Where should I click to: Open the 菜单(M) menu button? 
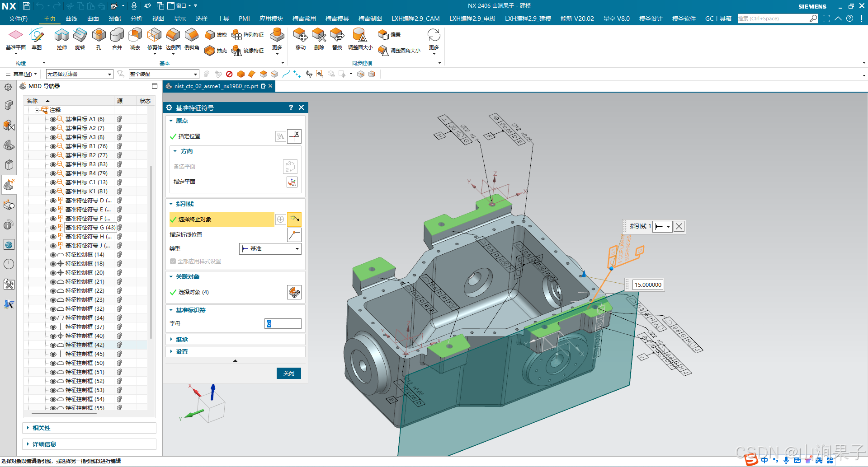[21, 74]
